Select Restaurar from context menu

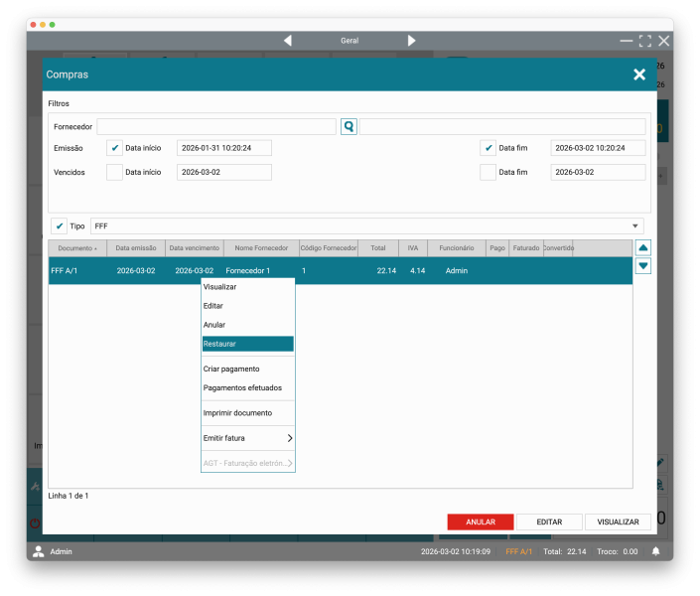tap(247, 344)
